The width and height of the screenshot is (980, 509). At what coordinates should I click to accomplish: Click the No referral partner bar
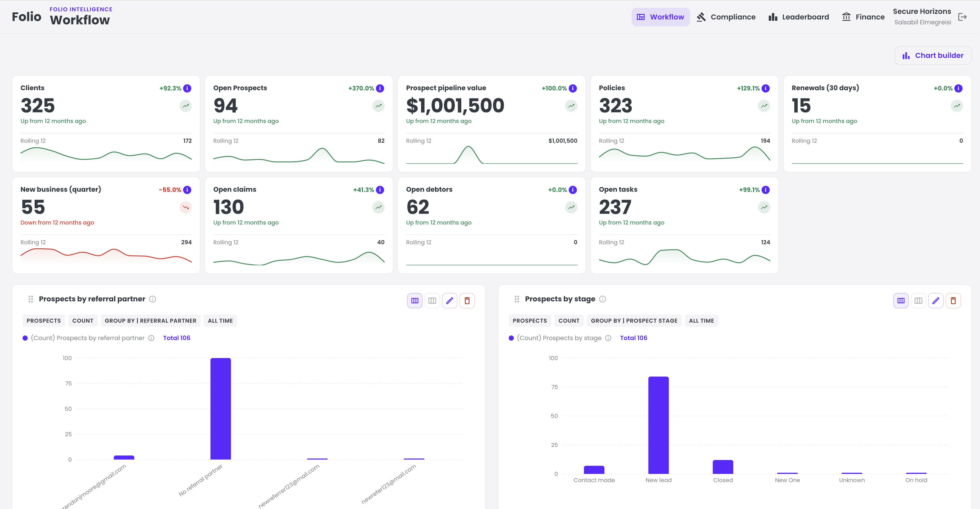tap(221, 409)
